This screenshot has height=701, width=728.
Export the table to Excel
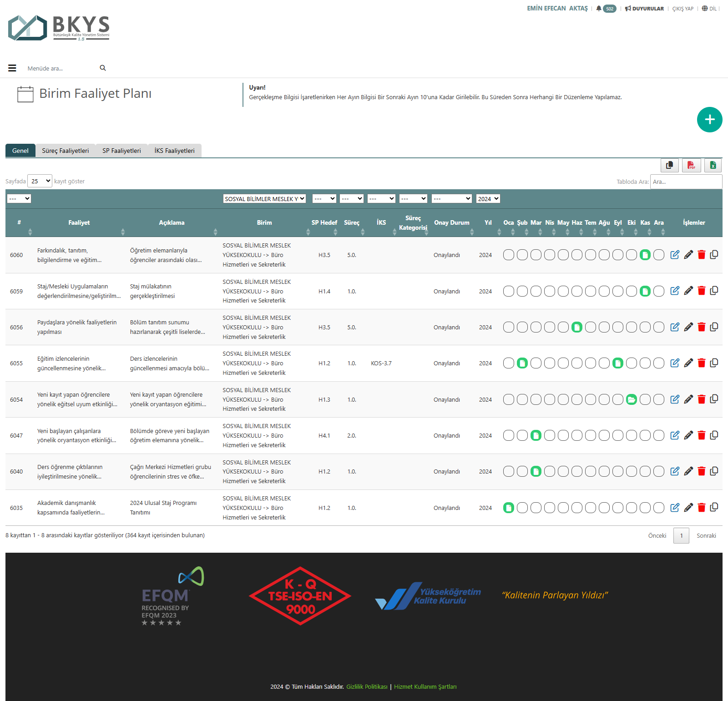tap(713, 165)
